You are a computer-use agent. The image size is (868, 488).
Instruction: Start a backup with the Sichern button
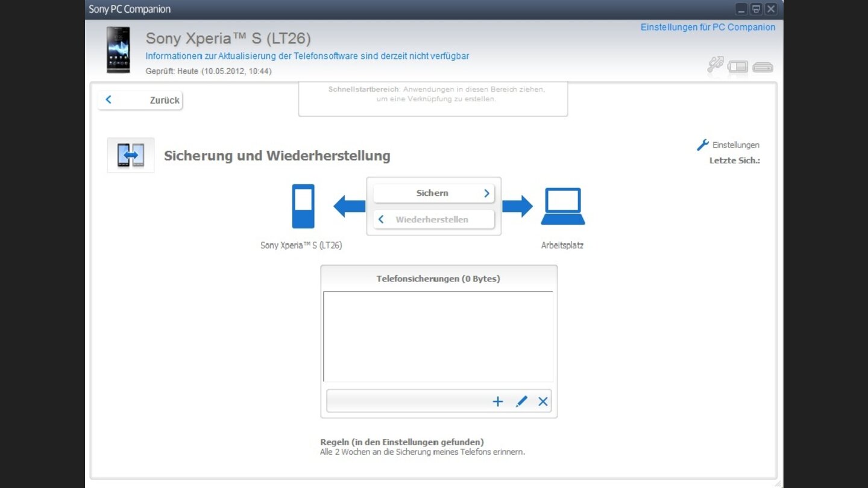[x=433, y=193]
